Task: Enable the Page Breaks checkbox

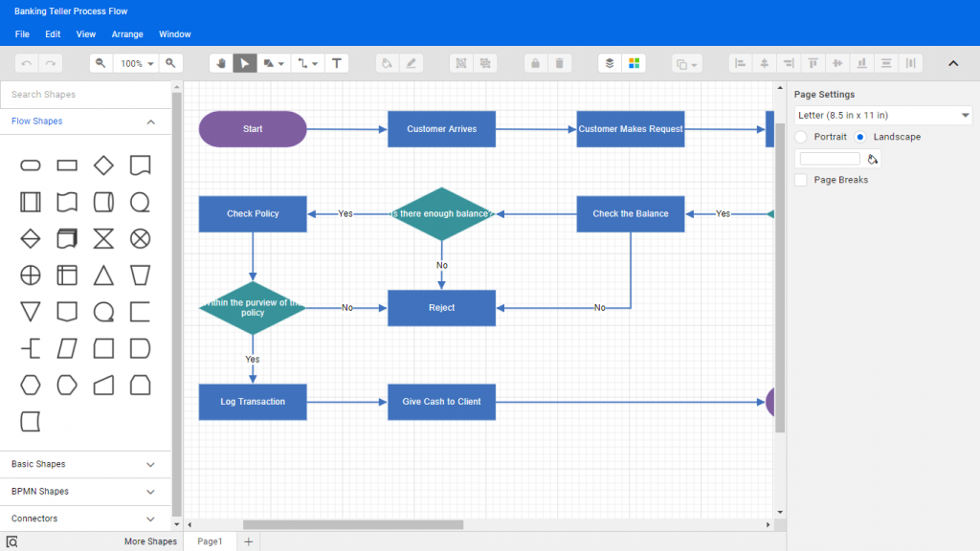Action: click(801, 180)
